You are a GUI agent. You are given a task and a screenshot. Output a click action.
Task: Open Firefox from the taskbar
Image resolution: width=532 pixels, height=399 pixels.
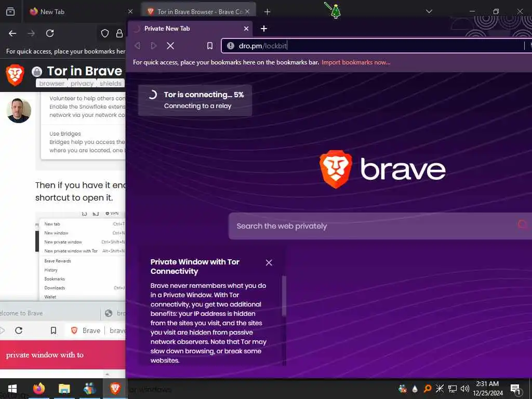click(38, 389)
